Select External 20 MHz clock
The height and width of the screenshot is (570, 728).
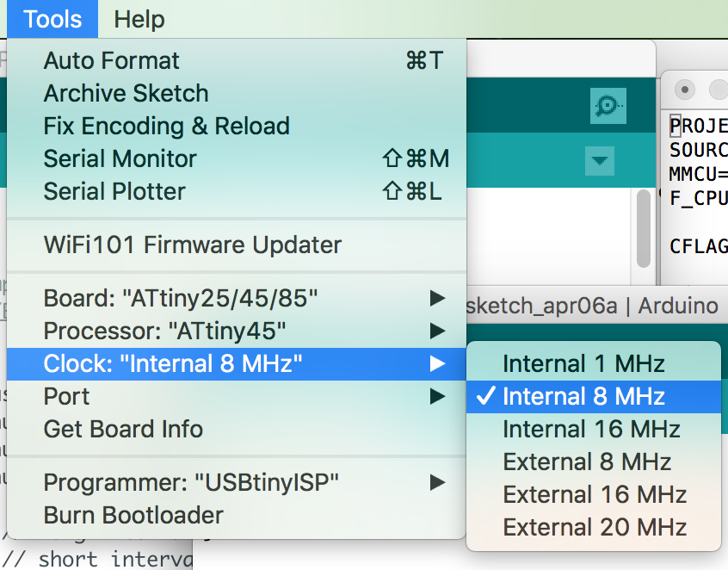pos(594,527)
